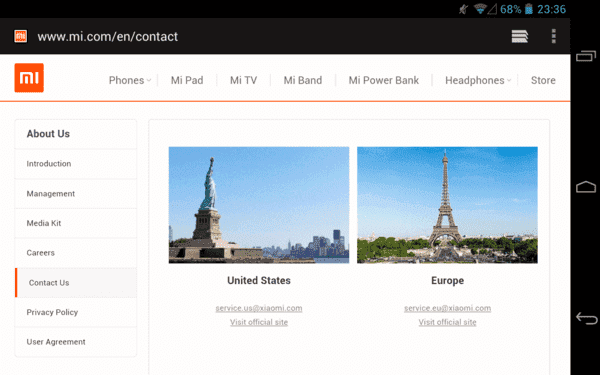This screenshot has height=375, width=600.
Task: Expand the Headphones dropdown menu
Action: [x=478, y=80]
